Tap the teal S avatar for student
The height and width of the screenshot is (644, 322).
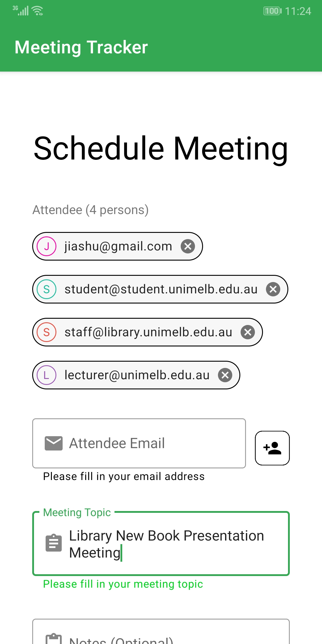coord(47,289)
